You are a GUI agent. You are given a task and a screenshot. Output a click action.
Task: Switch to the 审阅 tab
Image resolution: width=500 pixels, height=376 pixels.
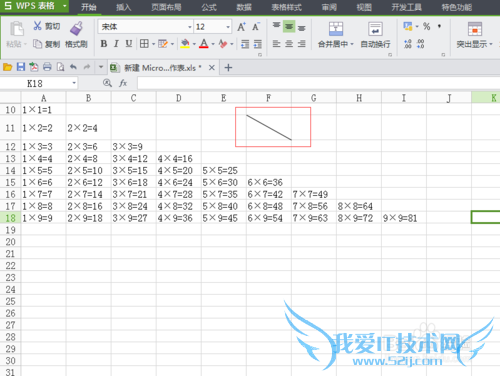(x=329, y=7)
